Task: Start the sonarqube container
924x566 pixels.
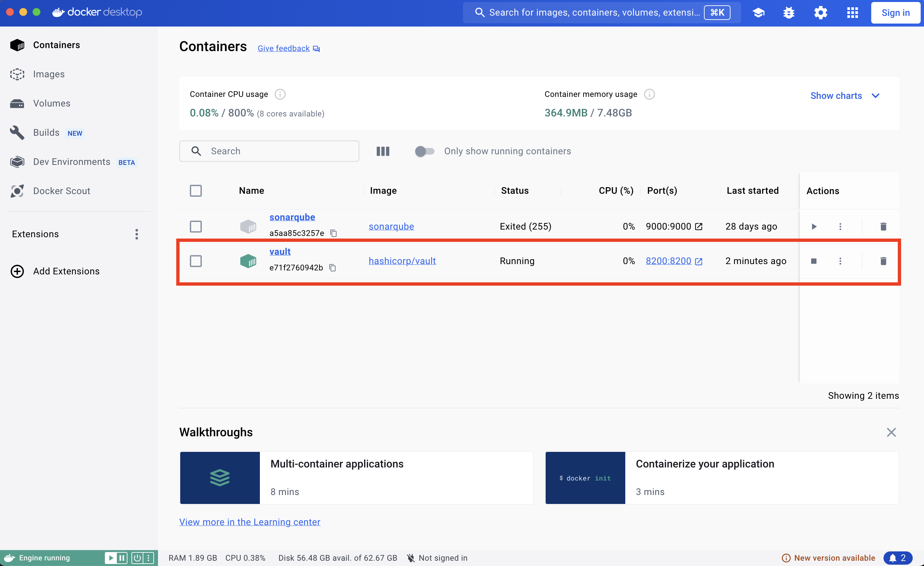Action: (814, 226)
